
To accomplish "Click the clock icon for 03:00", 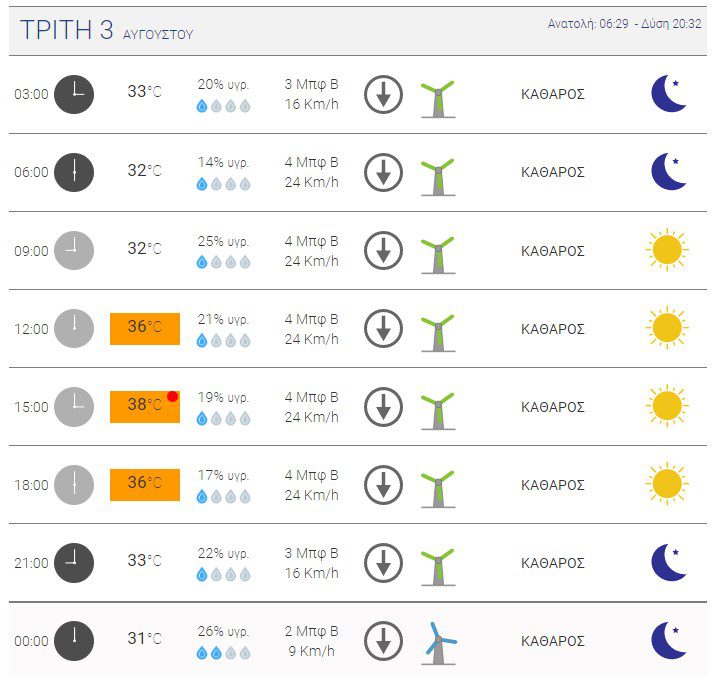I will click(74, 94).
